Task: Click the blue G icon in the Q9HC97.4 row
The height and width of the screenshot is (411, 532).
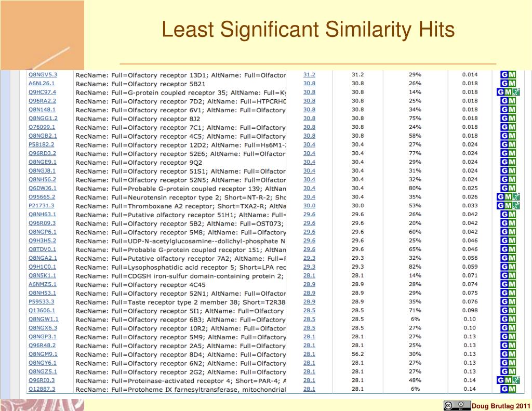Action: pos(500,92)
